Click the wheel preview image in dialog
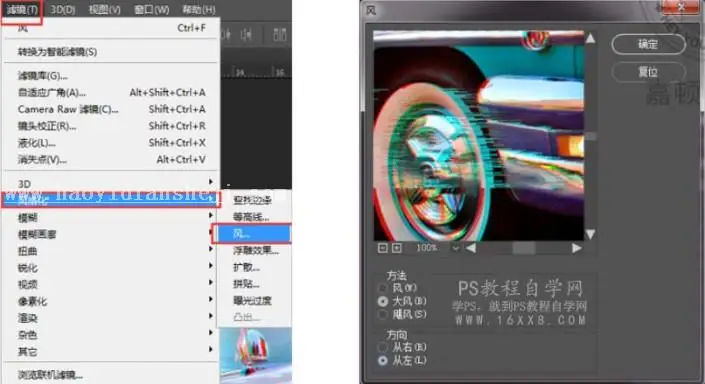This screenshot has width=705, height=384. coord(478,135)
